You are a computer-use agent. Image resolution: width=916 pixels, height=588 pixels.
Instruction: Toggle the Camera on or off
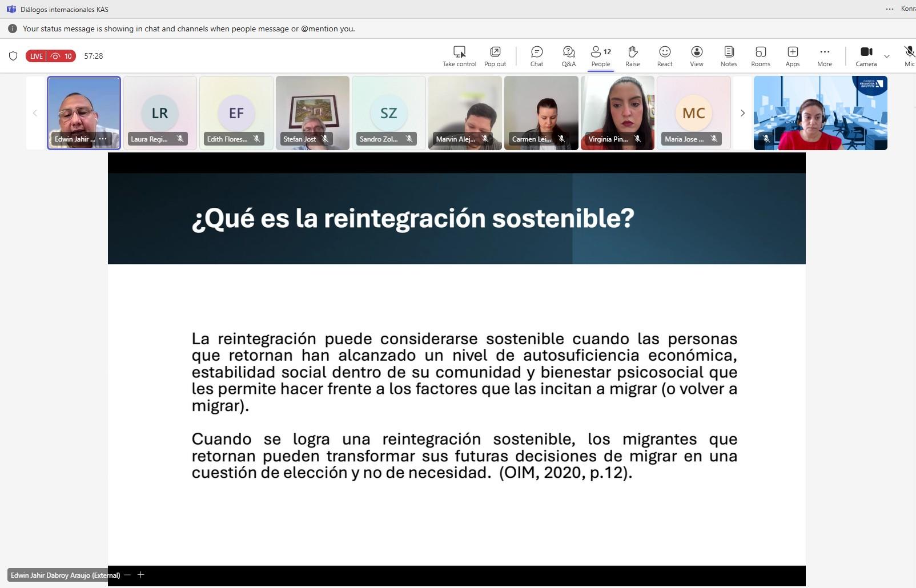866,53
